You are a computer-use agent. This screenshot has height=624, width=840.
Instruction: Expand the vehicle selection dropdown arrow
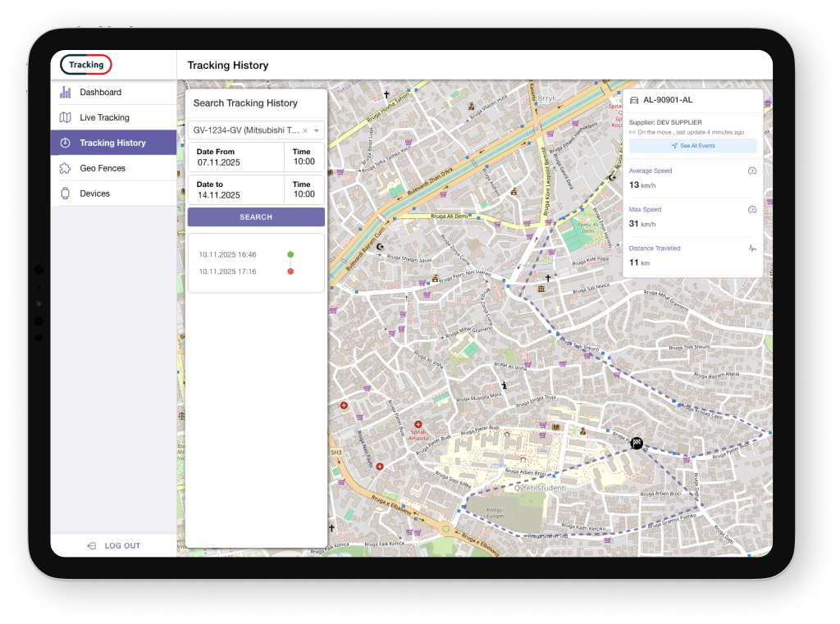click(317, 130)
